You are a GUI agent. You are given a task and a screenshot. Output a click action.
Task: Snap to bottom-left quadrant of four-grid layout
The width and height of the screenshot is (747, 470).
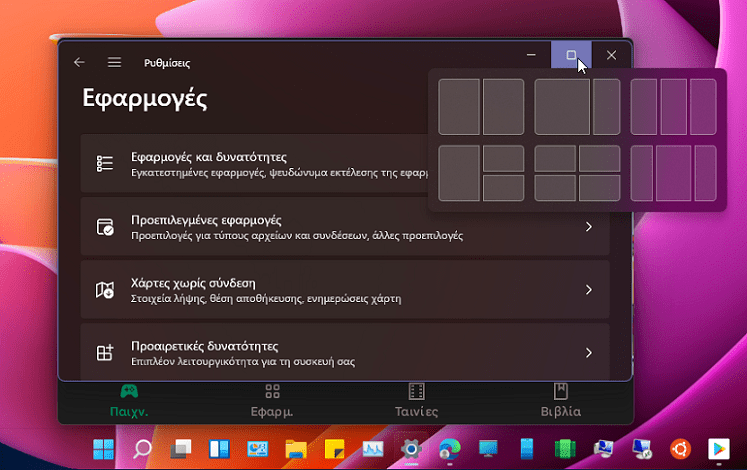pyautogui.click(x=555, y=188)
